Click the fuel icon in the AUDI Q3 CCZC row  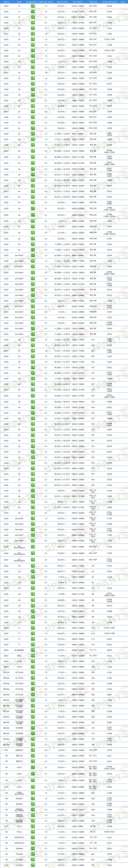click(x=33, y=566)
